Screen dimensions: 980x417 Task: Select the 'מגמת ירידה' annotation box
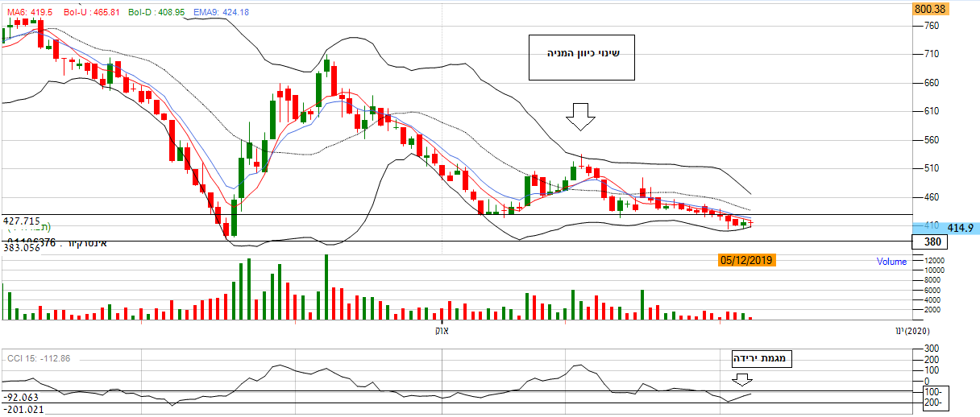[762, 360]
